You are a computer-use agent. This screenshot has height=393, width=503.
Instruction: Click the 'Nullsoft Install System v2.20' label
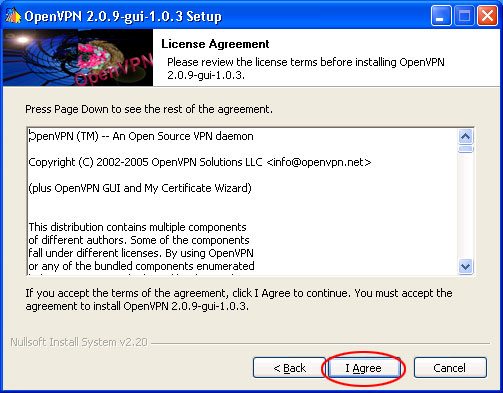tap(79, 342)
